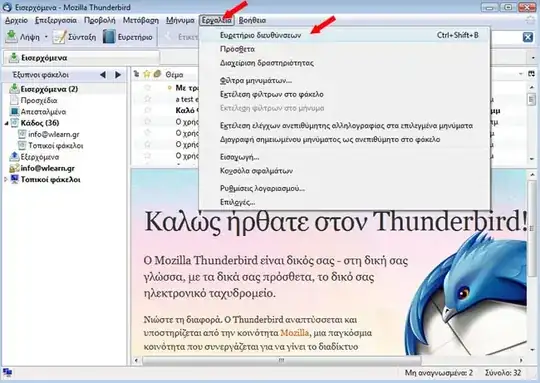Open the Αρχείο menu

(16, 20)
